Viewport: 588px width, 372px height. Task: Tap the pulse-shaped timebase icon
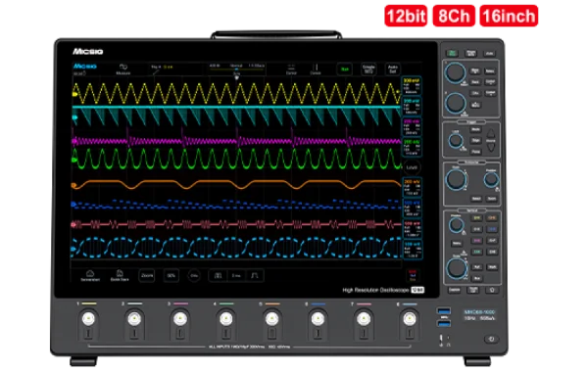click(255, 275)
